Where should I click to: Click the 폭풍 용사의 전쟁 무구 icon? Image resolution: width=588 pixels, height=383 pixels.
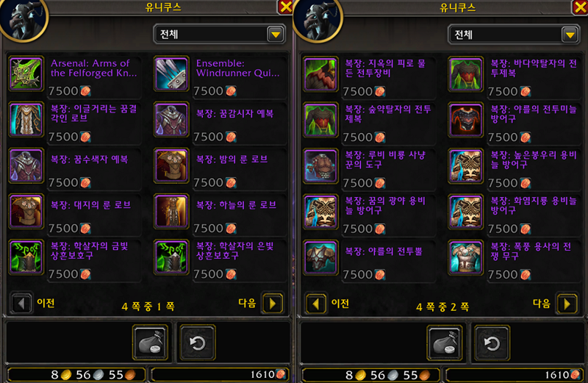coord(465,258)
